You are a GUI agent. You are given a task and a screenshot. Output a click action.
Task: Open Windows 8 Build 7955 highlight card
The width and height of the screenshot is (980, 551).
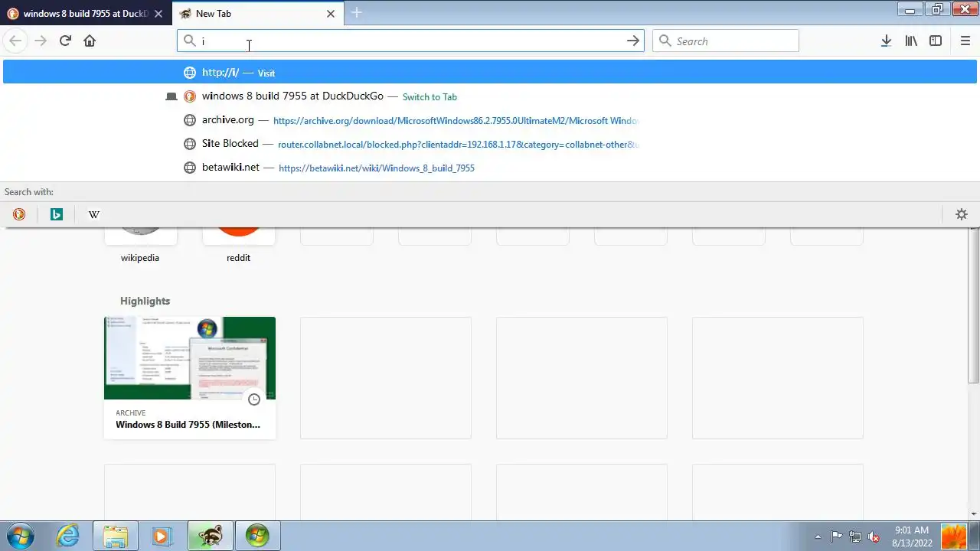190,378
